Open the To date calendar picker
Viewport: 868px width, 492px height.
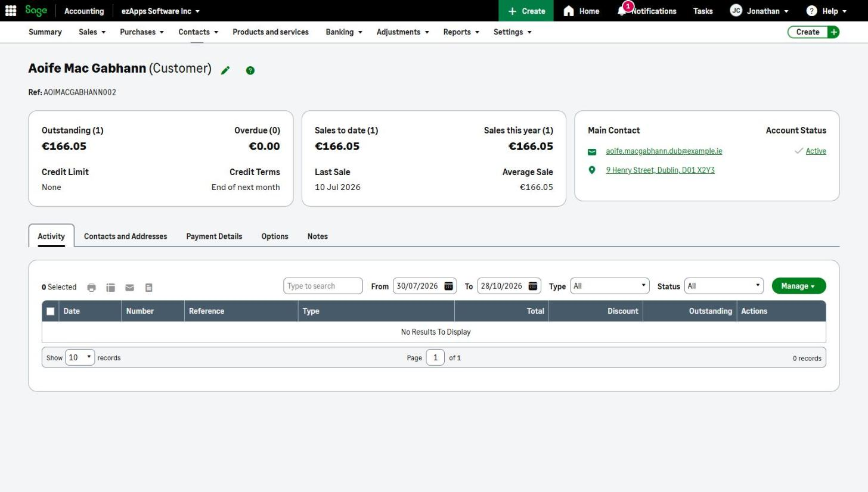(x=533, y=287)
